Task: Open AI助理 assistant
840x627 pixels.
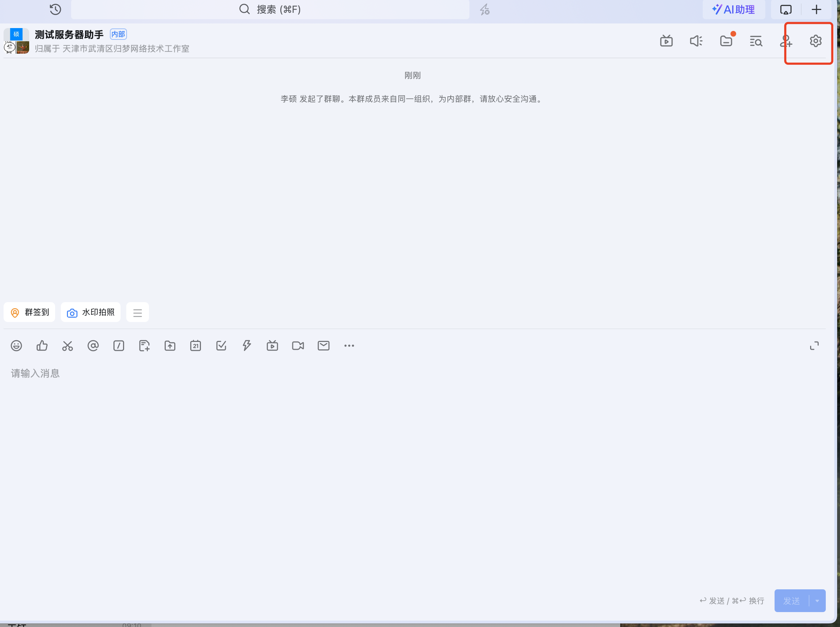Action: 733,10
